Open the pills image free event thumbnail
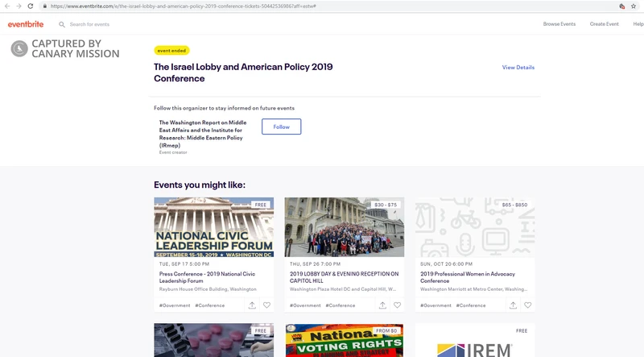The height and width of the screenshot is (357, 644). tap(214, 340)
